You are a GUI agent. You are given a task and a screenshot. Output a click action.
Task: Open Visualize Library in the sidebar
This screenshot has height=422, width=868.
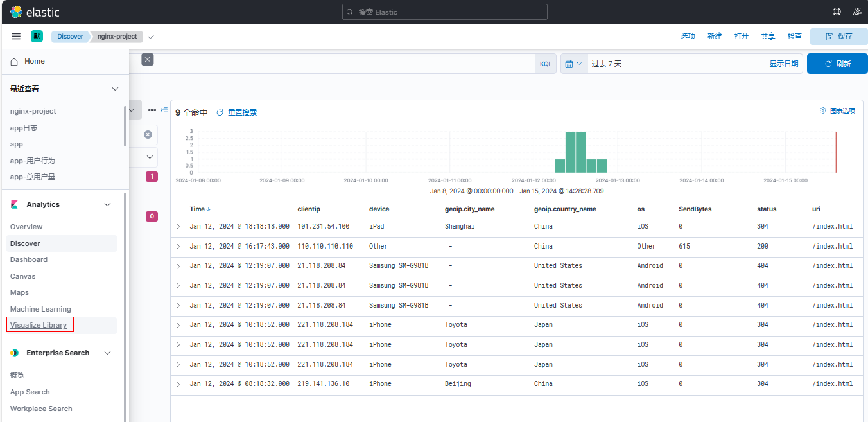click(39, 325)
